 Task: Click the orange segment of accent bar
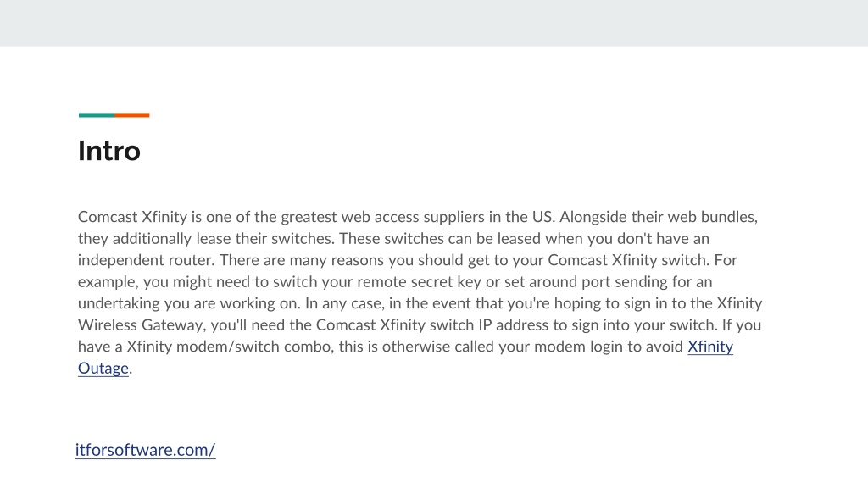coord(131,115)
